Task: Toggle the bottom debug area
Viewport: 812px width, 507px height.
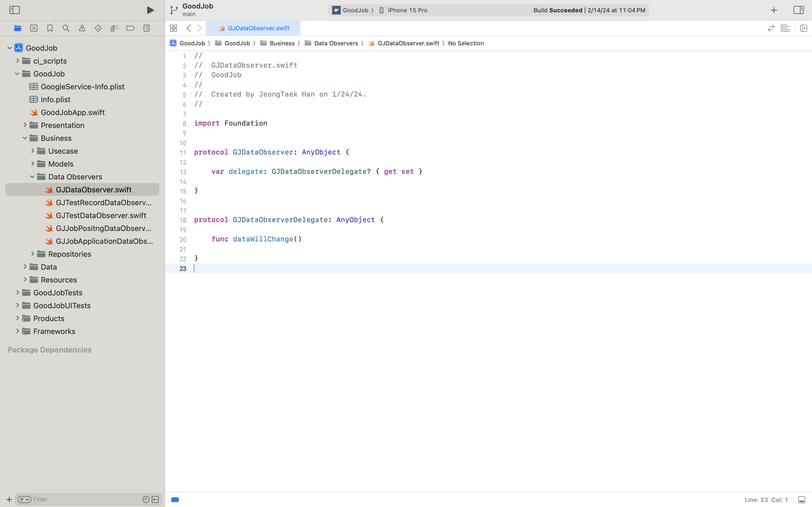Action: [802, 499]
